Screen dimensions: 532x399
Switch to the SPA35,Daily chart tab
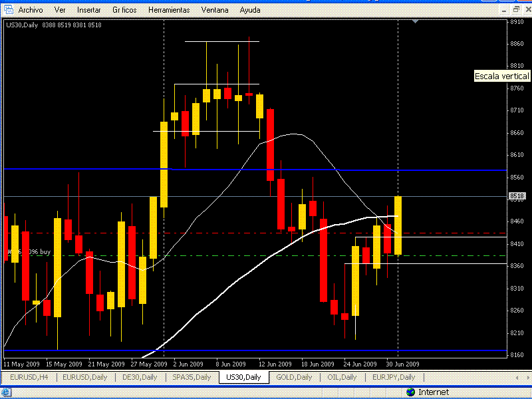tap(192, 377)
